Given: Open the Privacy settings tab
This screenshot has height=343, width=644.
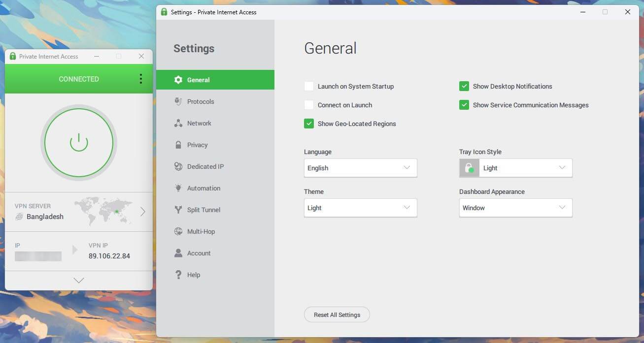Looking at the screenshot, I should [x=215, y=145].
